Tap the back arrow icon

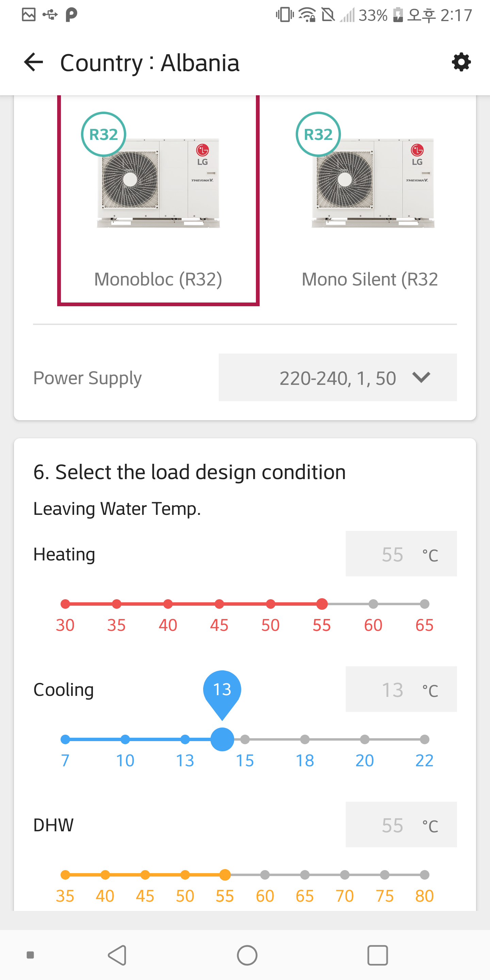[x=33, y=62]
